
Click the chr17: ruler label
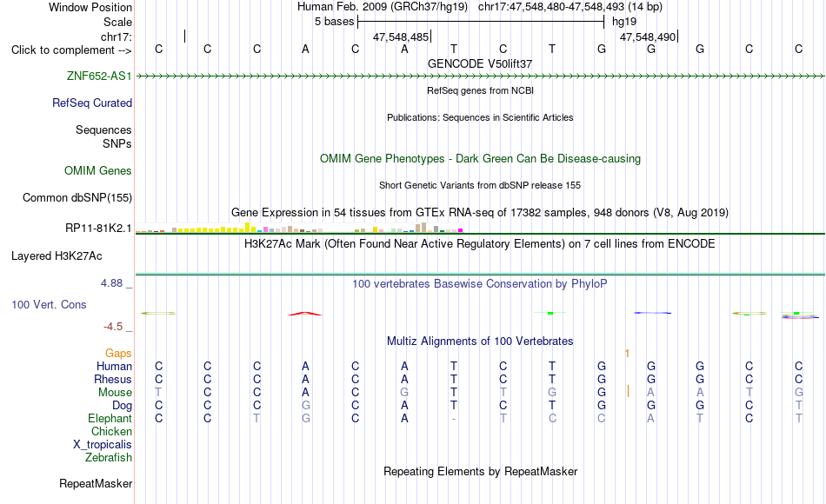point(117,36)
